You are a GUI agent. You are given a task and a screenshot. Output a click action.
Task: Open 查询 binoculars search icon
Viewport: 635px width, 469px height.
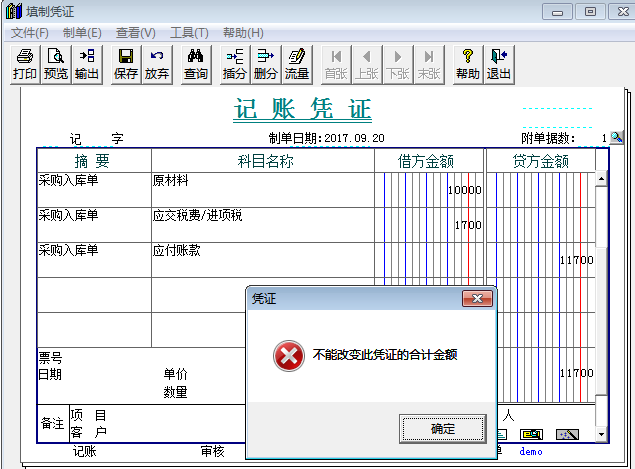click(x=196, y=65)
